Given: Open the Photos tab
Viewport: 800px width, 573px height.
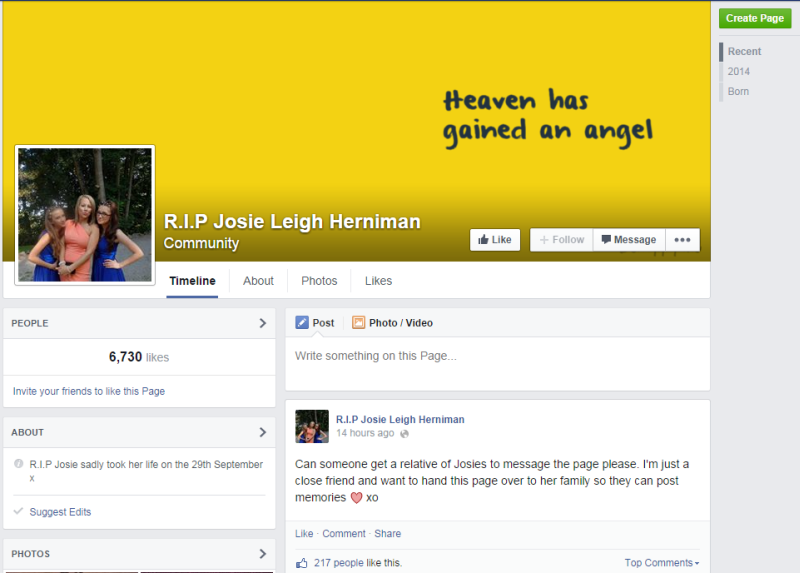Looking at the screenshot, I should click(319, 281).
